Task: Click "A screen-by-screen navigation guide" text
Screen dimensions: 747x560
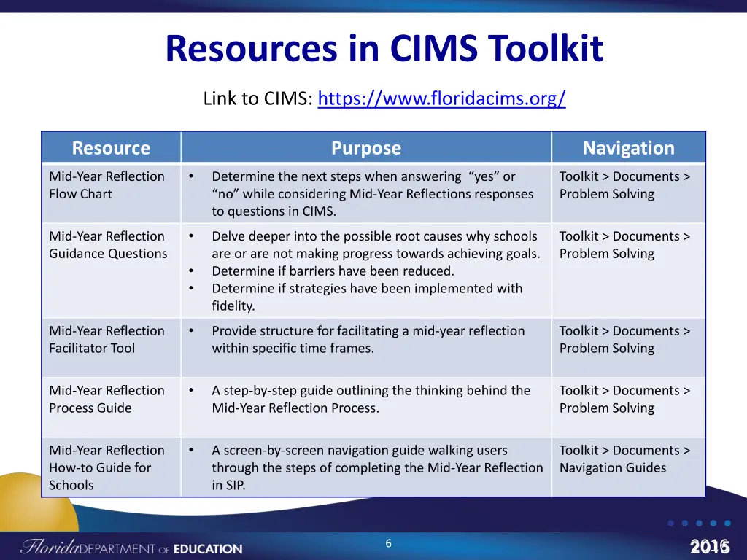Action: [377, 467]
